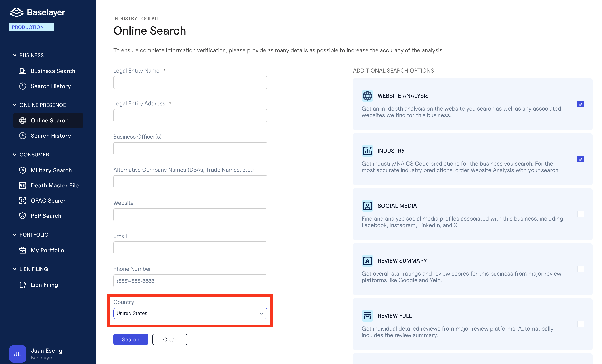This screenshot has height=364, width=602.
Task: Click the Business Search building icon
Action: [22, 71]
